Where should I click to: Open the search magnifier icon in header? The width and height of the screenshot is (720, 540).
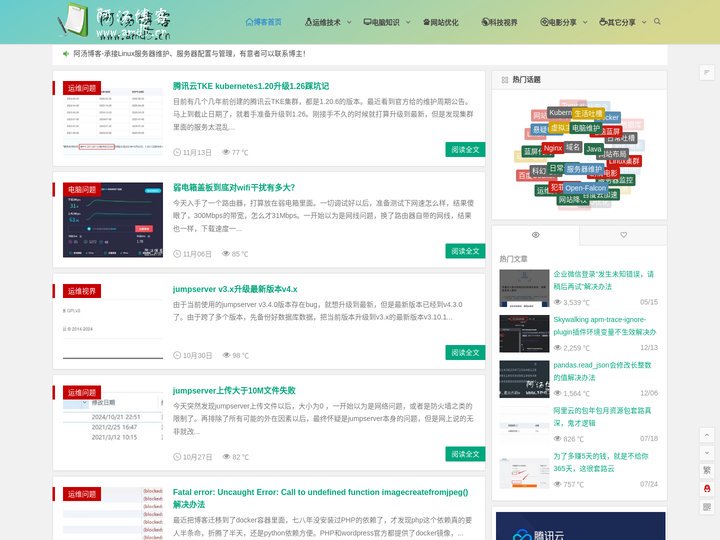point(657,22)
